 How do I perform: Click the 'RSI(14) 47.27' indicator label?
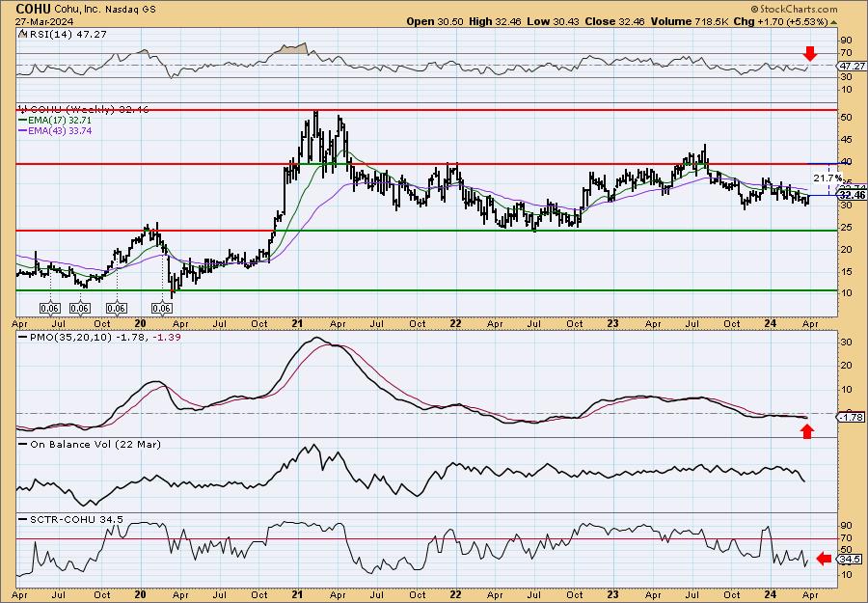pos(67,34)
